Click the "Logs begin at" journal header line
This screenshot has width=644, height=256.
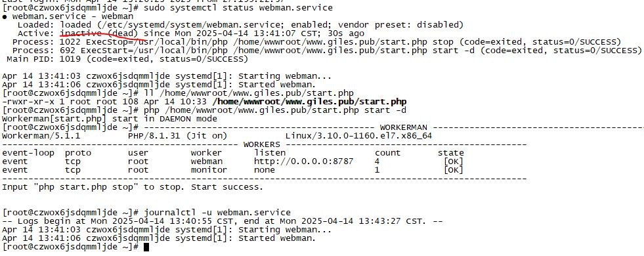point(222,221)
